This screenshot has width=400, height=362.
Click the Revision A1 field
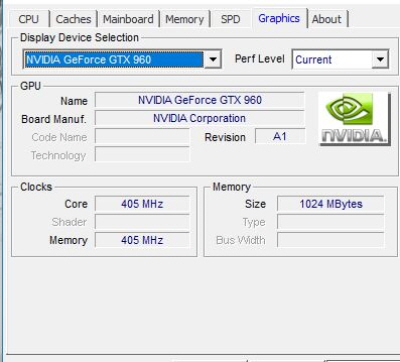(x=280, y=136)
